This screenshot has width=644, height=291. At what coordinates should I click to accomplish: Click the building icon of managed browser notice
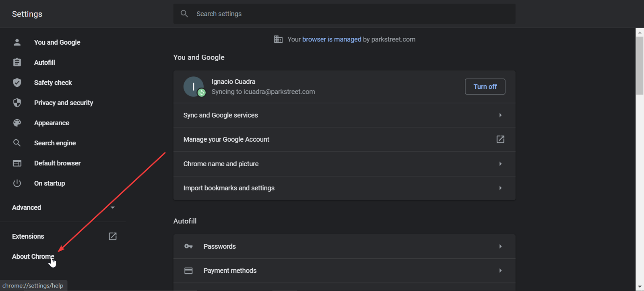[278, 39]
